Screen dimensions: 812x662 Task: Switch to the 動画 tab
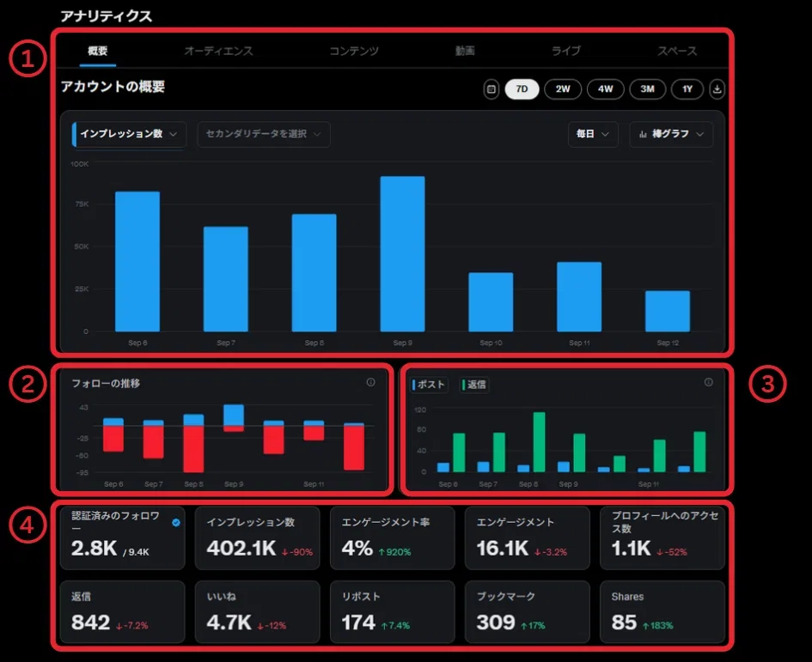pyautogui.click(x=465, y=51)
